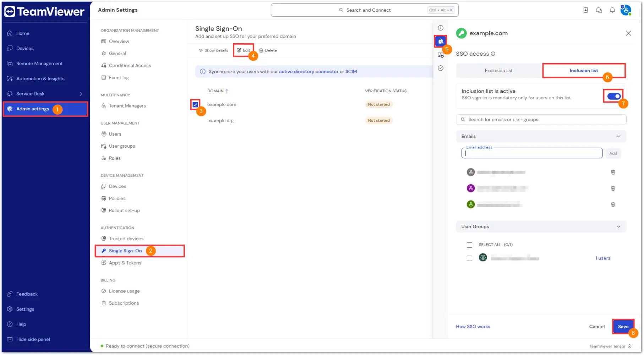Open Conditional Access in Admin Settings
The width and height of the screenshot is (644, 355).
coord(130,65)
